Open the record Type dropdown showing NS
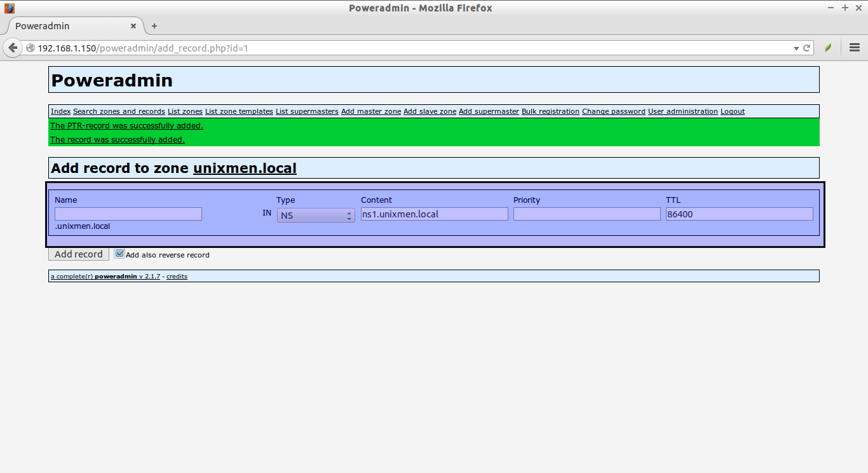868x473 pixels. [316, 216]
